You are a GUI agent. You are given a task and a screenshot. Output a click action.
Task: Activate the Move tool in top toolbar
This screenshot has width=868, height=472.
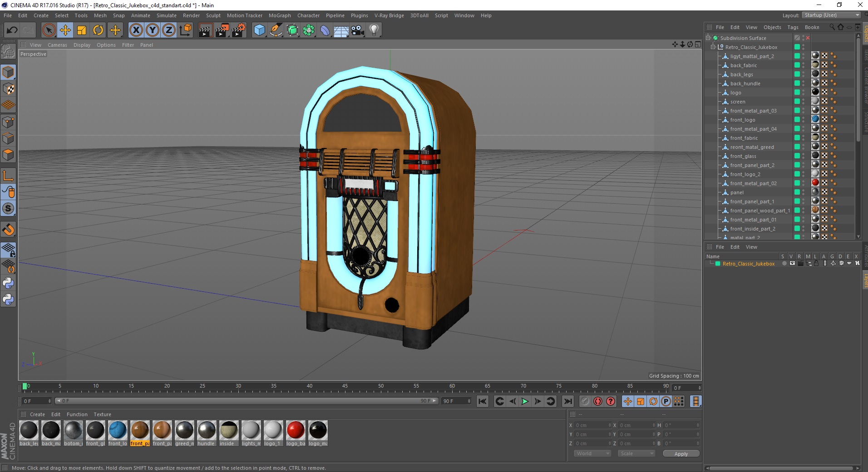(x=65, y=30)
